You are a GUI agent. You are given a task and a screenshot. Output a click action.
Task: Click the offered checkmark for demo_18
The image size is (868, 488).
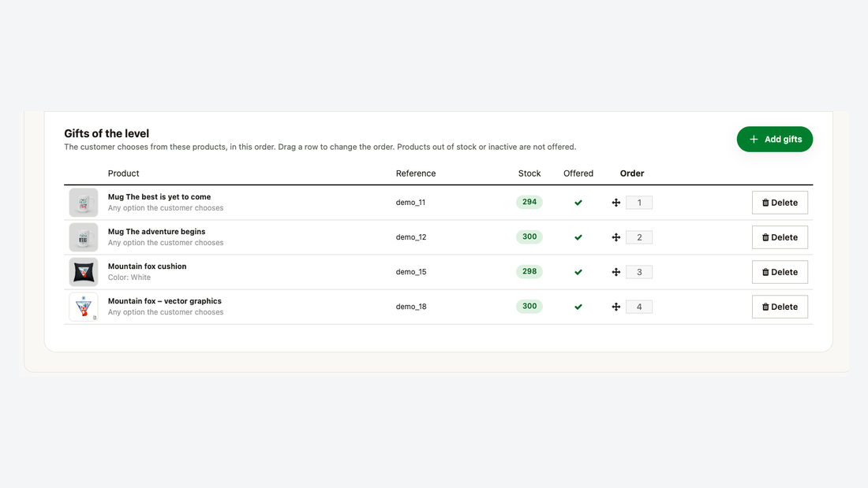[578, 307]
